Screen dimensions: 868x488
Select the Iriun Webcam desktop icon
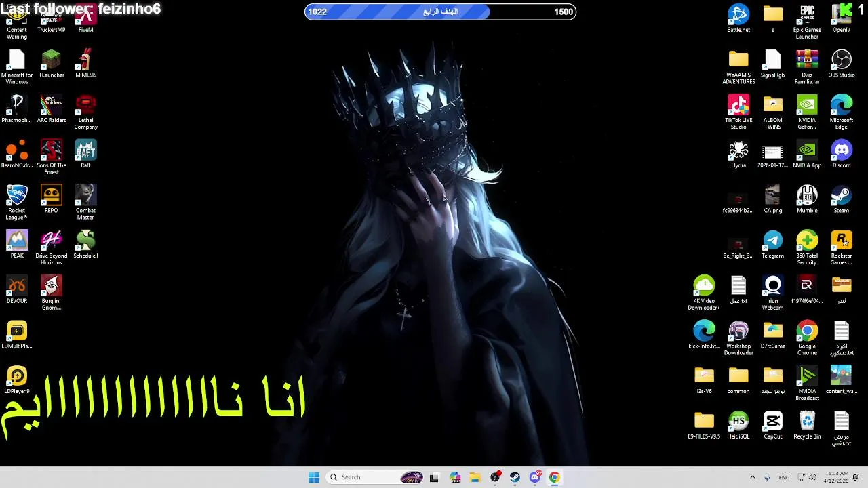(773, 293)
